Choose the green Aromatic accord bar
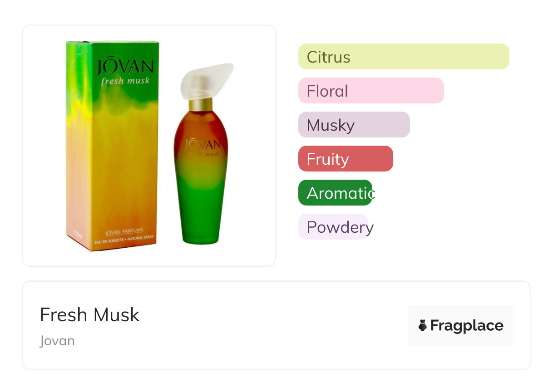The image size is (553, 392). point(335,193)
